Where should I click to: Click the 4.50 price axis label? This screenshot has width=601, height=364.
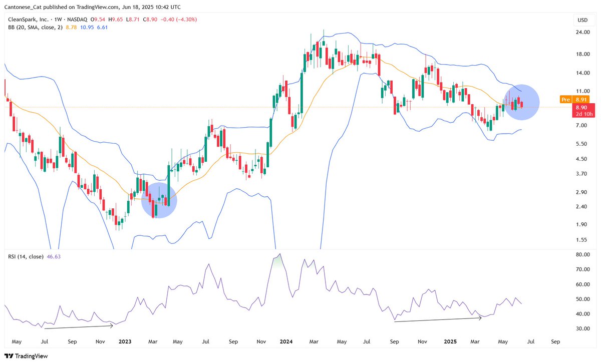point(580,159)
